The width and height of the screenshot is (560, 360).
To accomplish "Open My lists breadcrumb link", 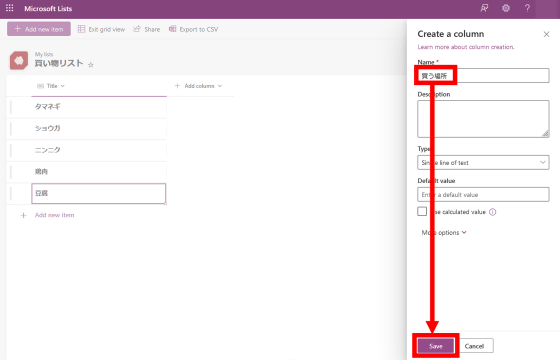I will tap(44, 54).
